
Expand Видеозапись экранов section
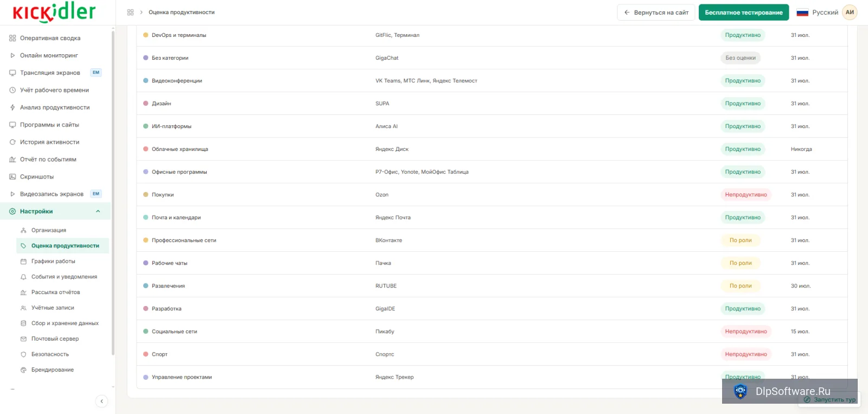point(12,194)
